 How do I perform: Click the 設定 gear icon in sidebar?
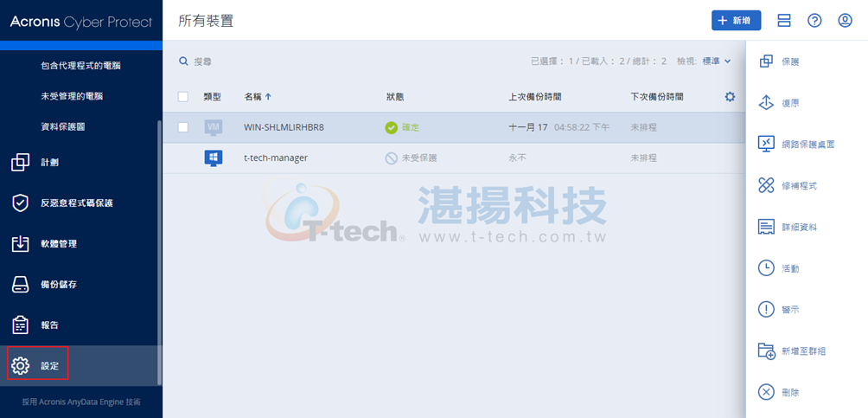[x=21, y=366]
